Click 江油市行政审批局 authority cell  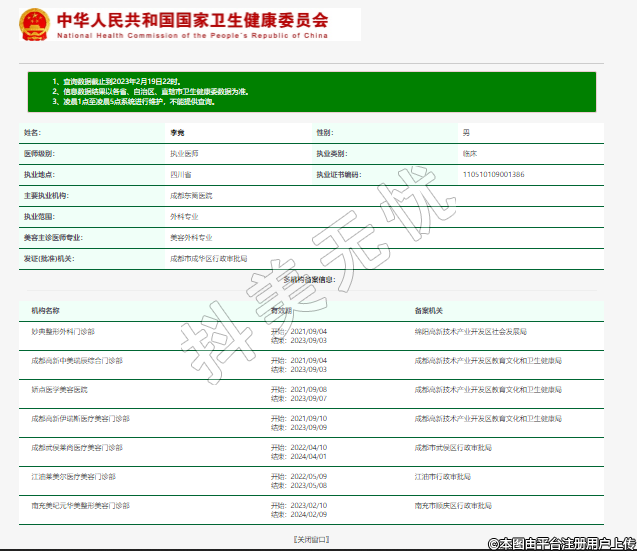point(442,477)
